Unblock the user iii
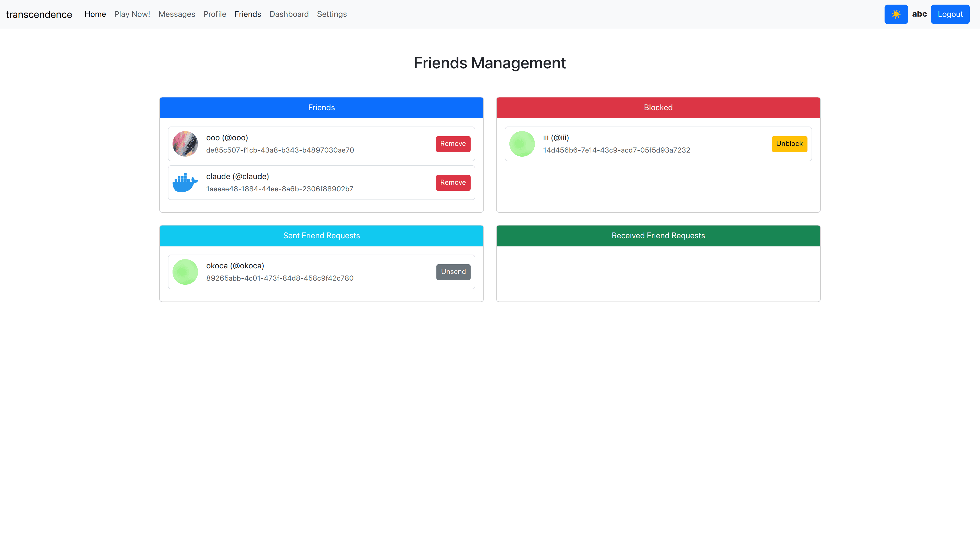980x551 pixels. [x=789, y=144]
